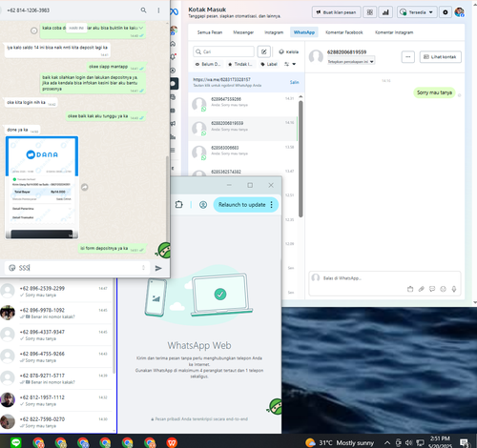The height and width of the screenshot is (448, 477).
Task: Open notifications bell in Meta sidebar
Action: pos(174,57)
